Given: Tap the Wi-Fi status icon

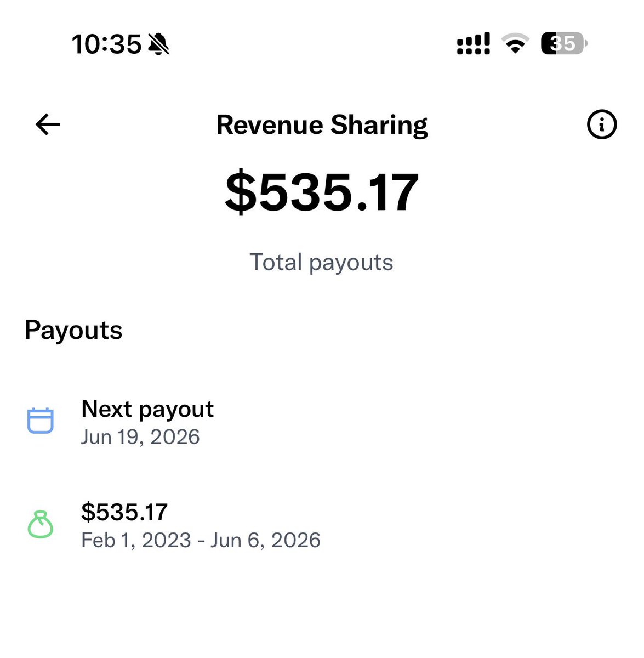Looking at the screenshot, I should point(515,43).
